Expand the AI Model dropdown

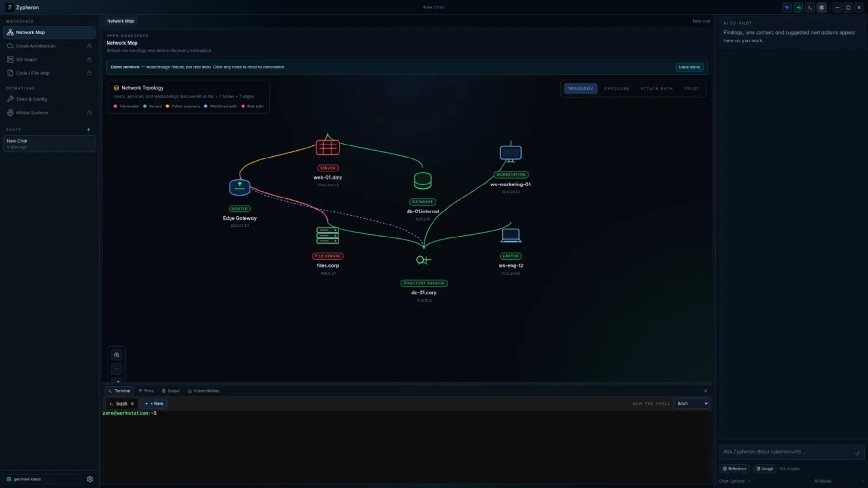(x=839, y=481)
